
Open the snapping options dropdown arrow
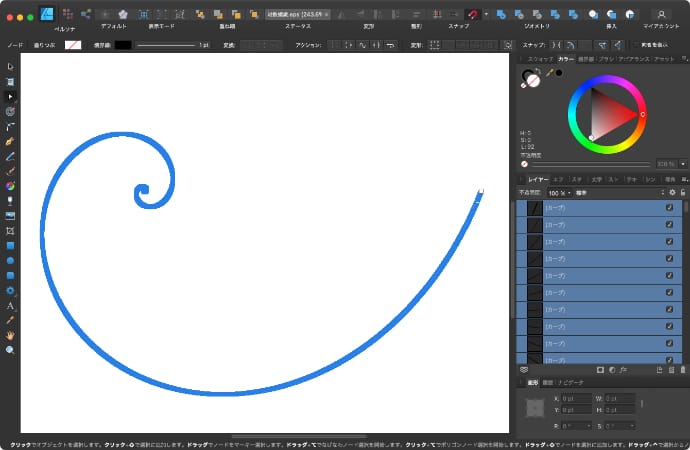click(484, 14)
